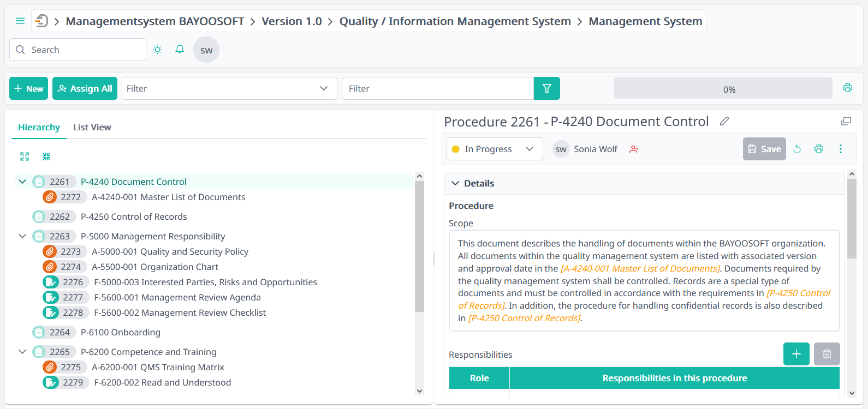Expand all hierarchy nodes icon
Image resolution: width=868 pixels, height=409 pixels.
point(25,157)
